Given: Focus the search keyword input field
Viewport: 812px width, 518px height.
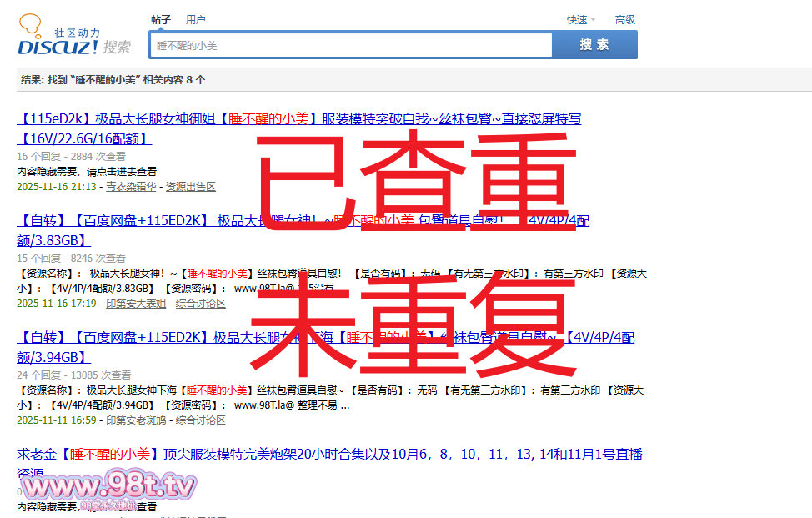Looking at the screenshot, I should [350, 46].
